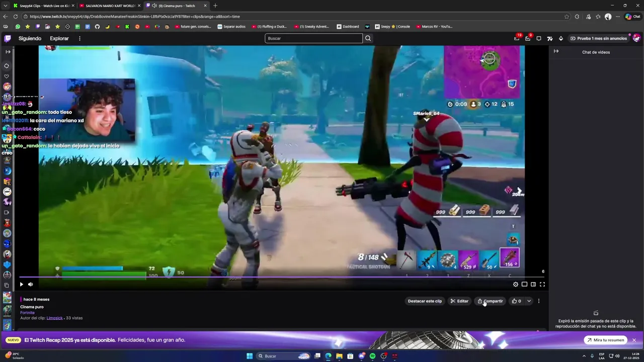Open the Dashboard bookmark

tap(348, 27)
